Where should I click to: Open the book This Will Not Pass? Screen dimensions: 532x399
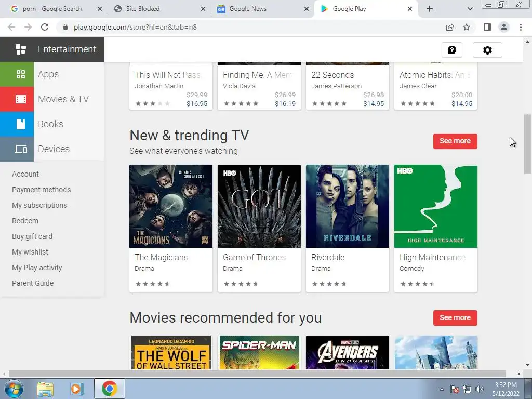[171, 86]
